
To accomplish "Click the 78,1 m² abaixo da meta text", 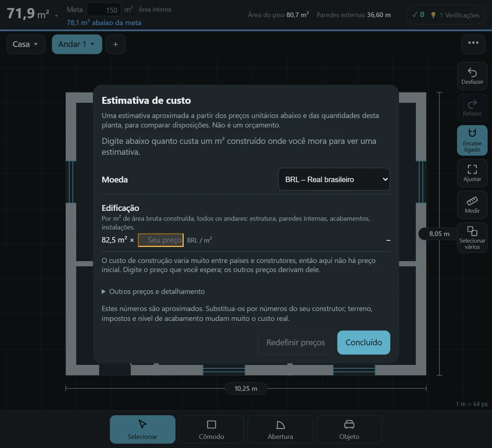I will (x=104, y=23).
